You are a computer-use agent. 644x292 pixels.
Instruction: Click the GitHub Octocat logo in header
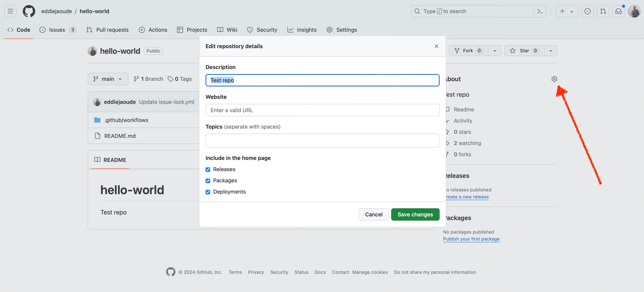pyautogui.click(x=29, y=11)
